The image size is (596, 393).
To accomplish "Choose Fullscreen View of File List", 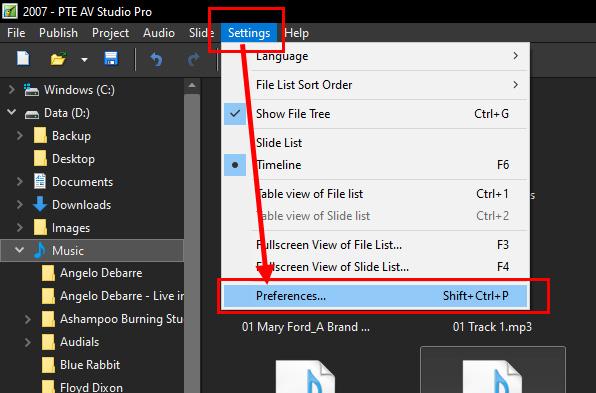I will [x=376, y=245].
